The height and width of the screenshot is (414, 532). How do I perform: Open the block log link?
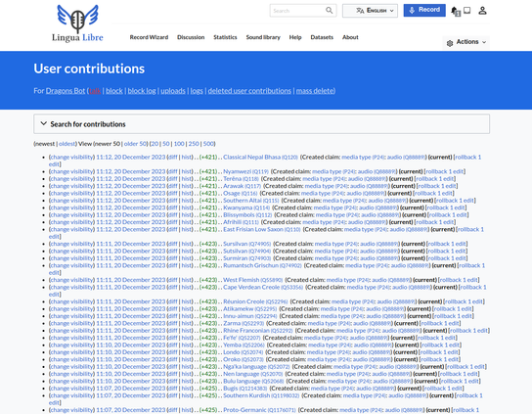[x=142, y=91]
